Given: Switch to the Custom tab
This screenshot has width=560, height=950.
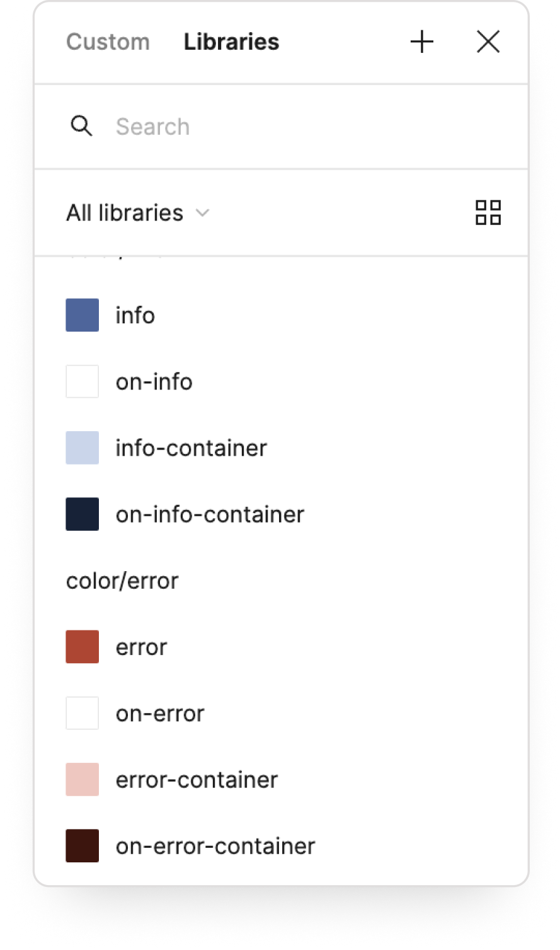Looking at the screenshot, I should tap(108, 42).
